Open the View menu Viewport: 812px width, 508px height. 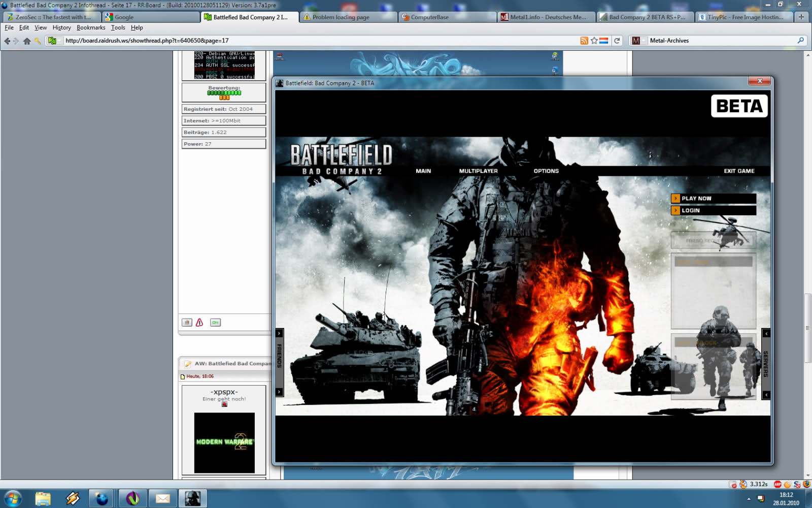click(x=41, y=27)
